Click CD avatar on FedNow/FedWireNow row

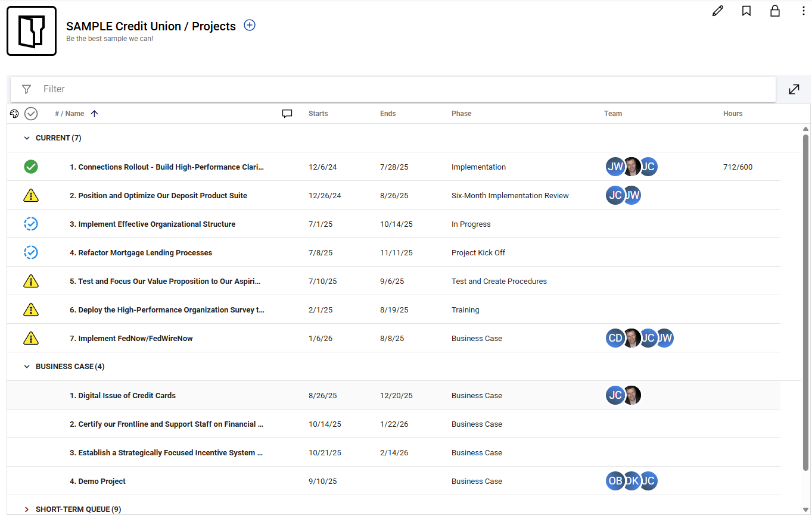615,338
